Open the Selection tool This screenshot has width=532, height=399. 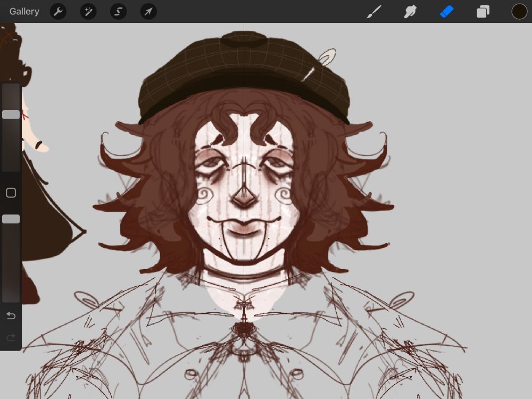coord(119,12)
